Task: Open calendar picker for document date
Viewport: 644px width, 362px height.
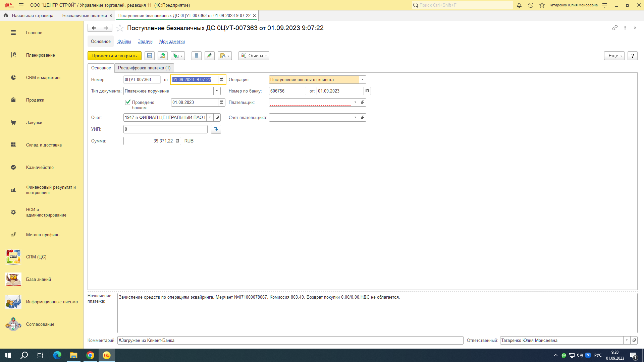Action: click(x=221, y=80)
